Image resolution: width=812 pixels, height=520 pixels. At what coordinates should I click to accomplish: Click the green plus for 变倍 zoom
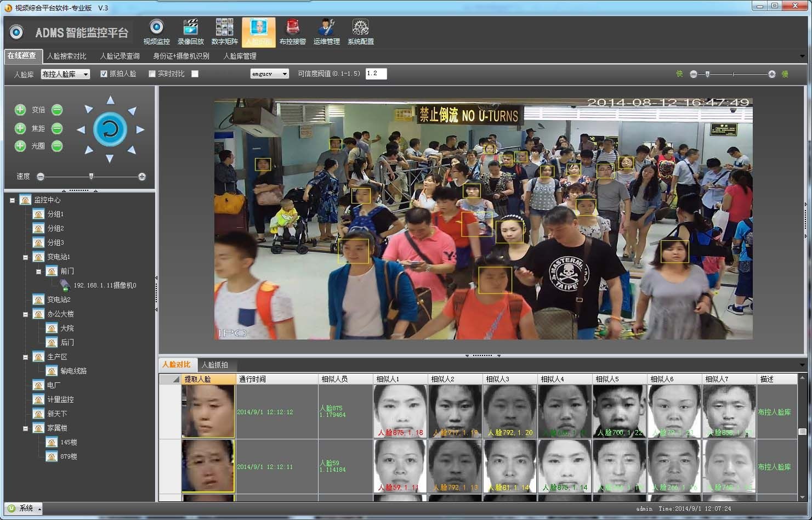pos(20,110)
